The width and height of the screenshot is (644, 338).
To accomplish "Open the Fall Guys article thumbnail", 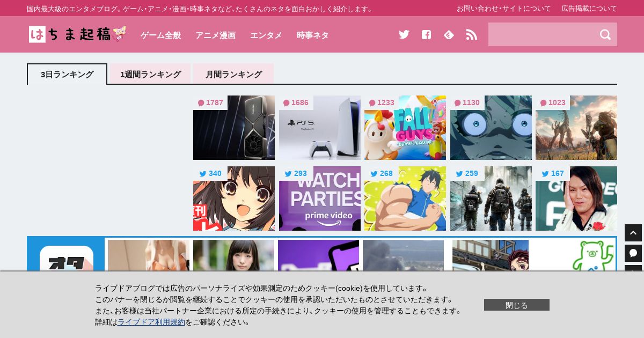I will [405, 128].
